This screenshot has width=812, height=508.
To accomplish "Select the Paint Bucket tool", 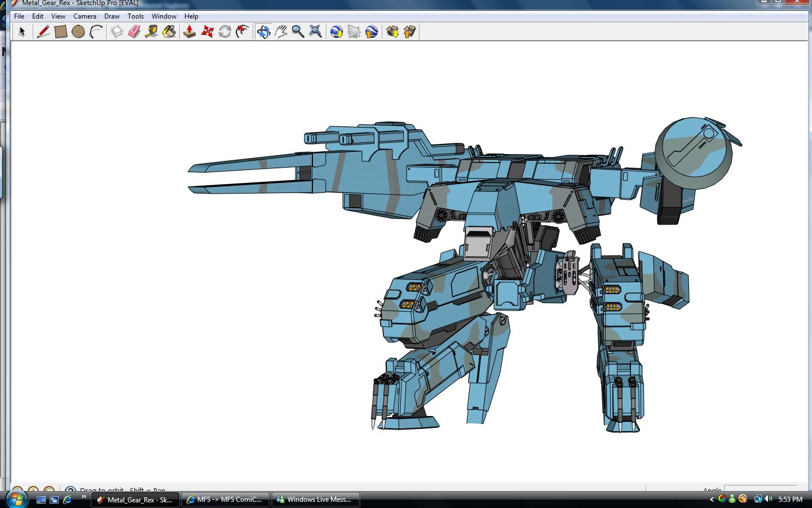I will pos(169,32).
